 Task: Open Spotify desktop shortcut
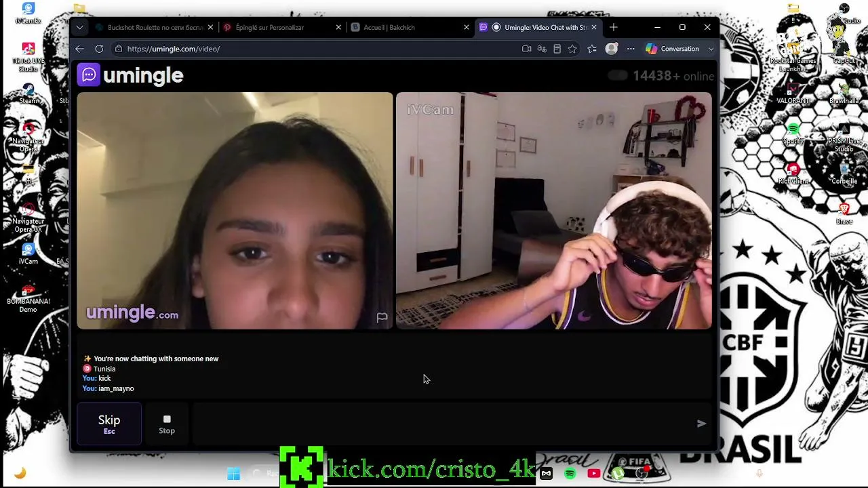pyautogui.click(x=793, y=134)
